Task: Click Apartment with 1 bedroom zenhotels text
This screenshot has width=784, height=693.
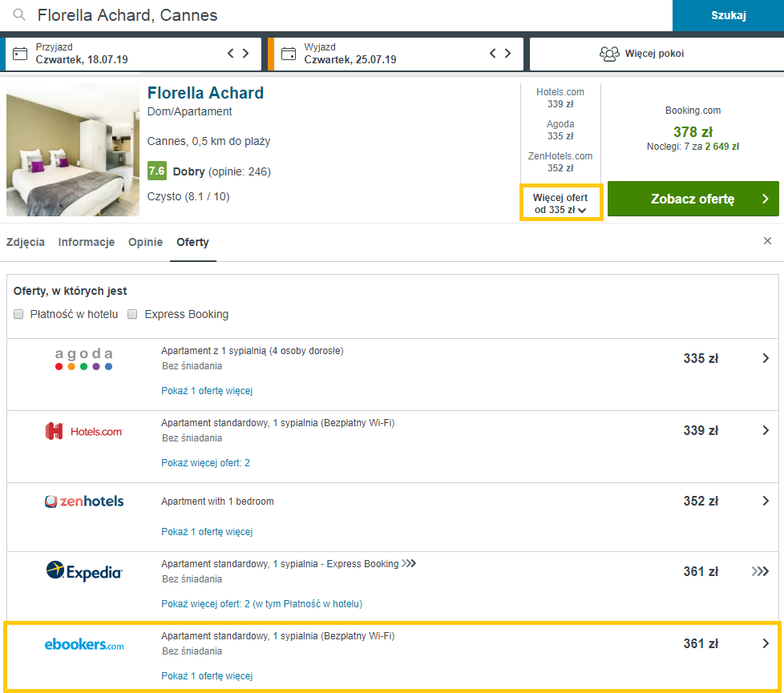Action: 217,502
